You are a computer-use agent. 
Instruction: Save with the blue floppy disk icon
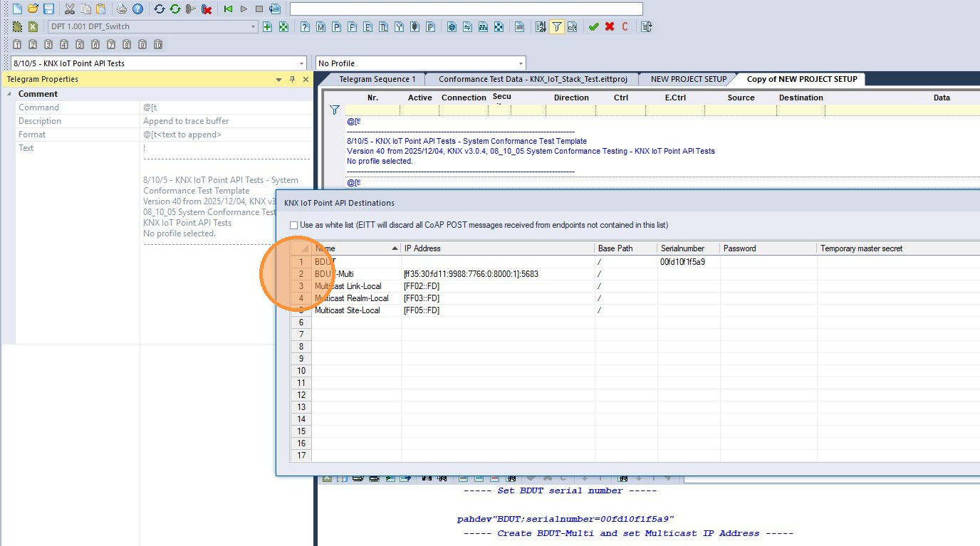(48, 9)
